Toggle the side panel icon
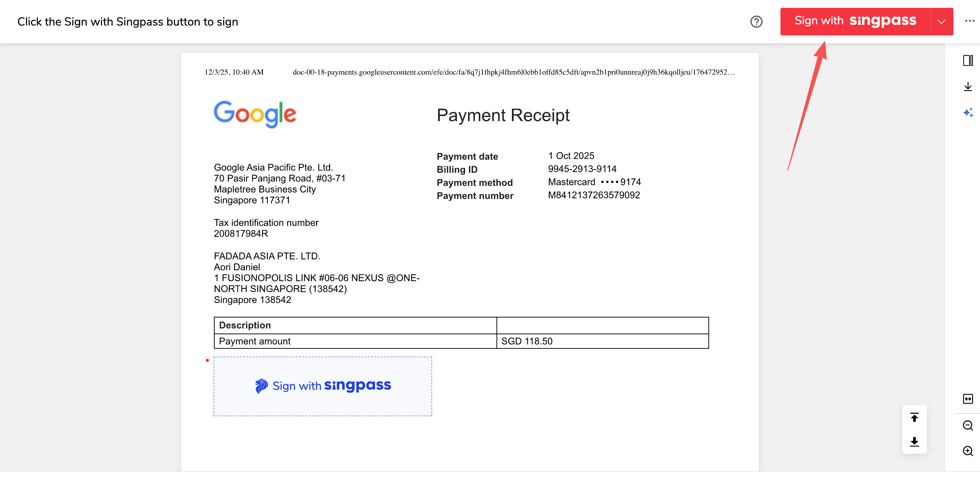This screenshot has height=480, width=980. tap(968, 60)
